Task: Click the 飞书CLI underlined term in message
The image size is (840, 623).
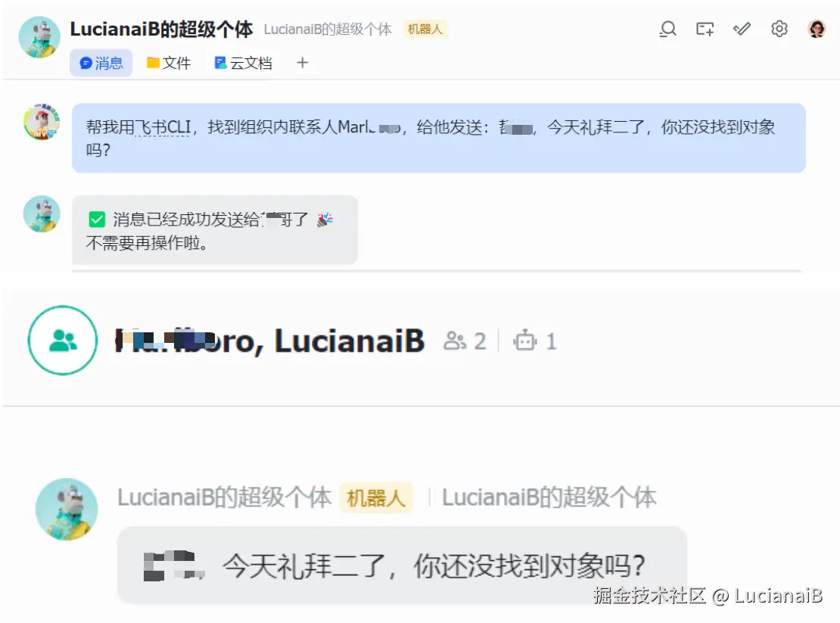Action: (163, 127)
